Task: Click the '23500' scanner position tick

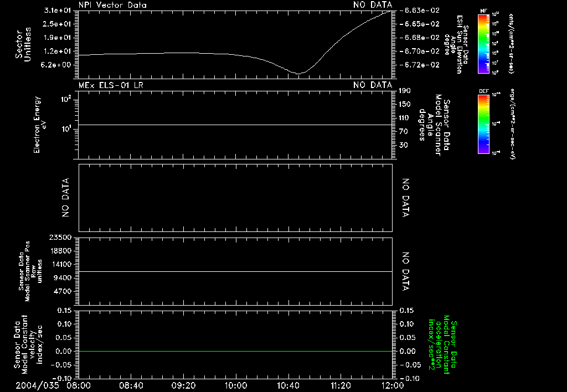Action: point(60,238)
